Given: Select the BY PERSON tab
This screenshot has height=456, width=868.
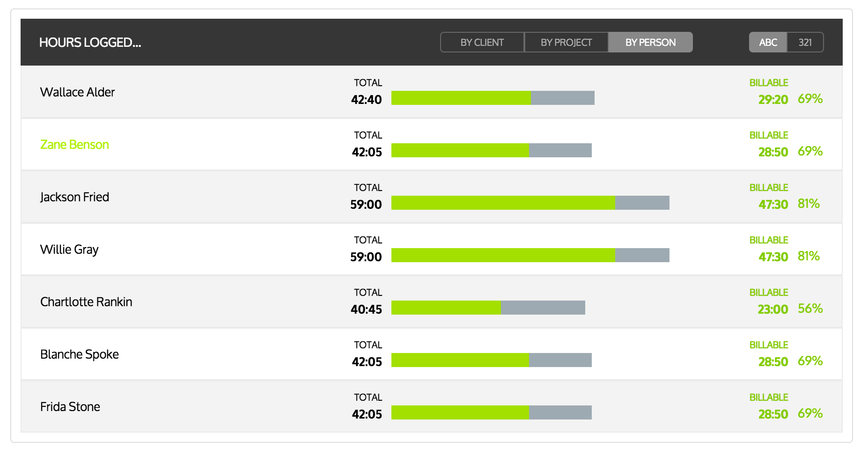Looking at the screenshot, I should click(650, 42).
